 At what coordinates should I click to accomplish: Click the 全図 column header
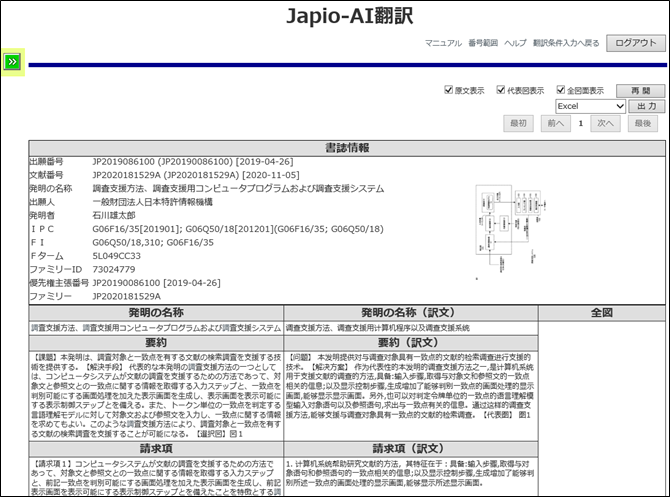tap(602, 313)
